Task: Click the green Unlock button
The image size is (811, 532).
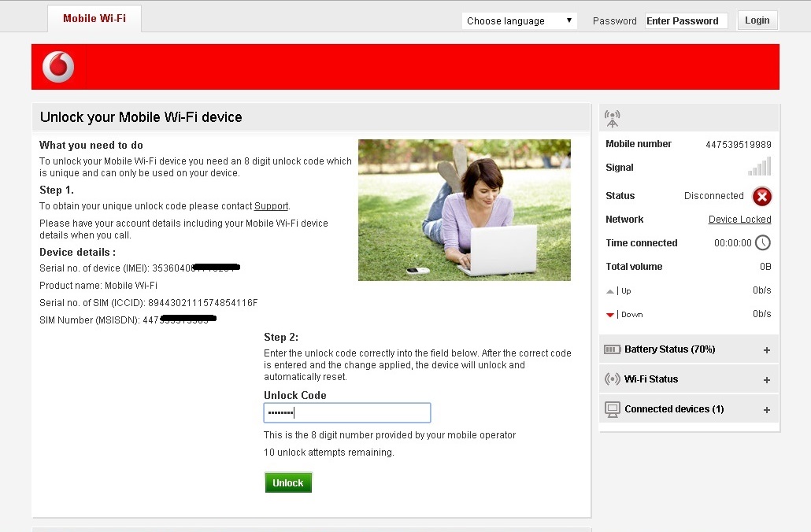Action: point(288,482)
